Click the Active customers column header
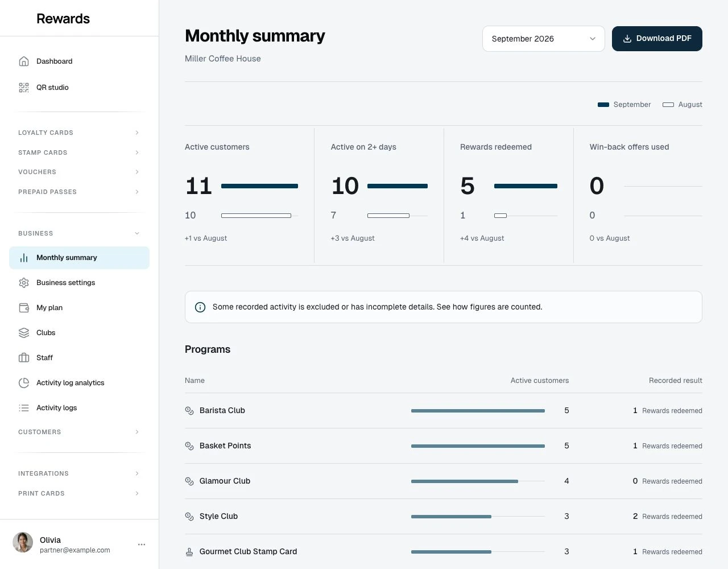This screenshot has height=569, width=728. pos(540,381)
